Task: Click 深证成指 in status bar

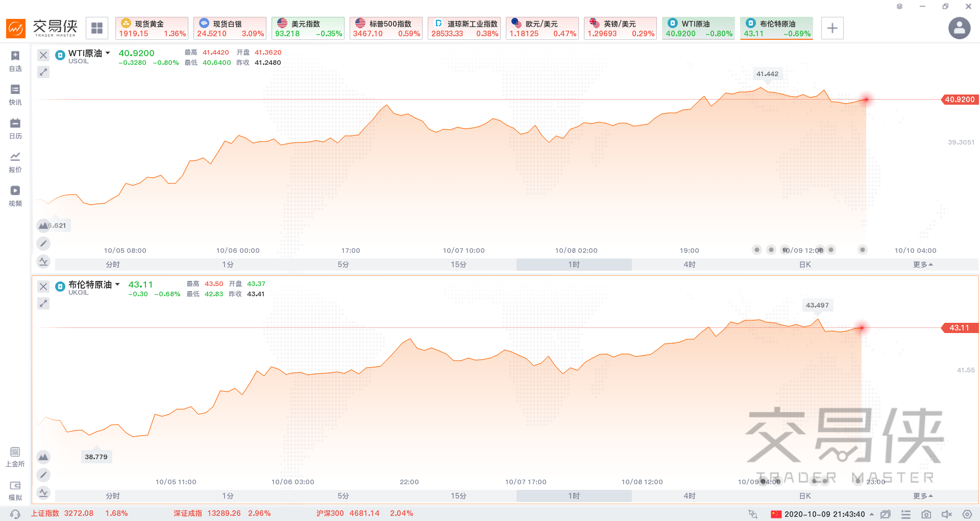Action: click(x=222, y=513)
